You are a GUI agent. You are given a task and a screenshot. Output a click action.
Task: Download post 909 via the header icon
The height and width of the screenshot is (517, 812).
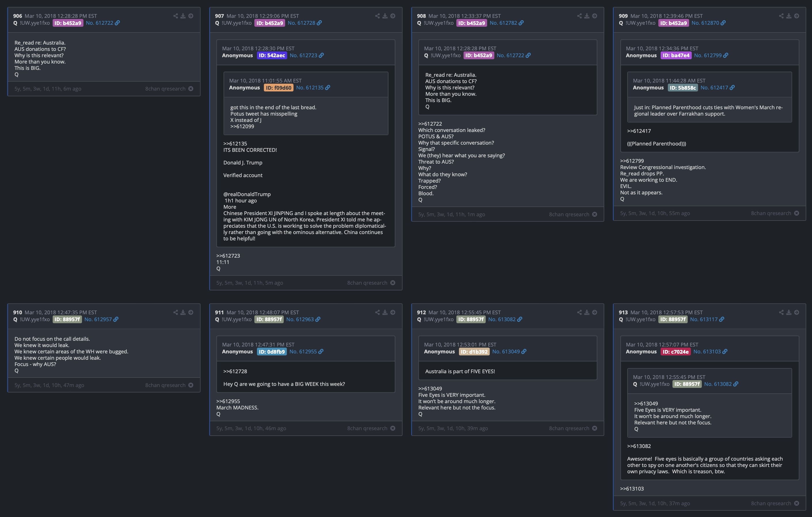point(789,16)
